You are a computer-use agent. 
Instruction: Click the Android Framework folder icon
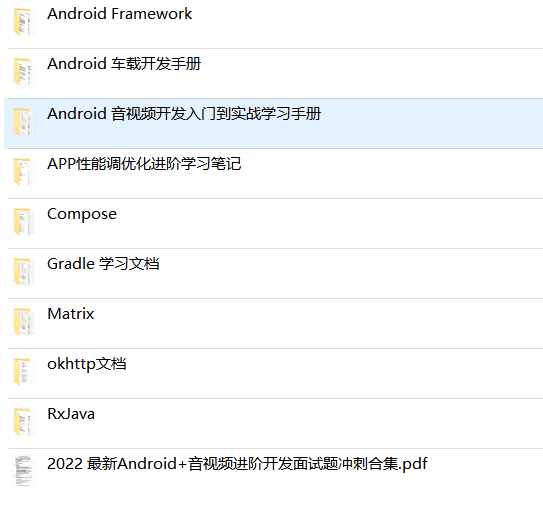(x=24, y=23)
